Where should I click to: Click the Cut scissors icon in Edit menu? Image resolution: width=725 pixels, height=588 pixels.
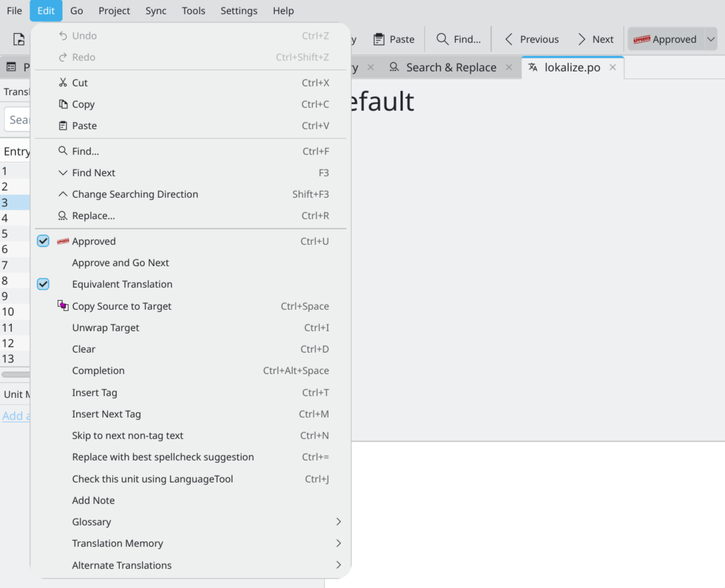(63, 83)
